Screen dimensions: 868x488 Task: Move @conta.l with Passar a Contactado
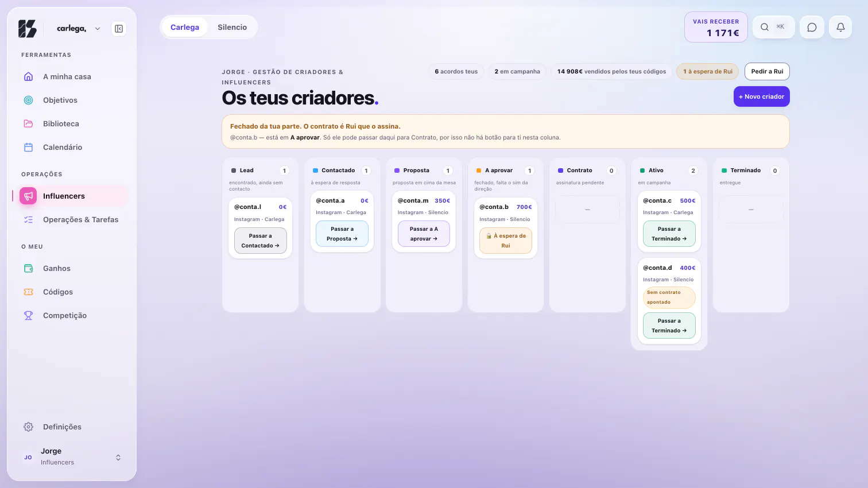click(x=260, y=241)
